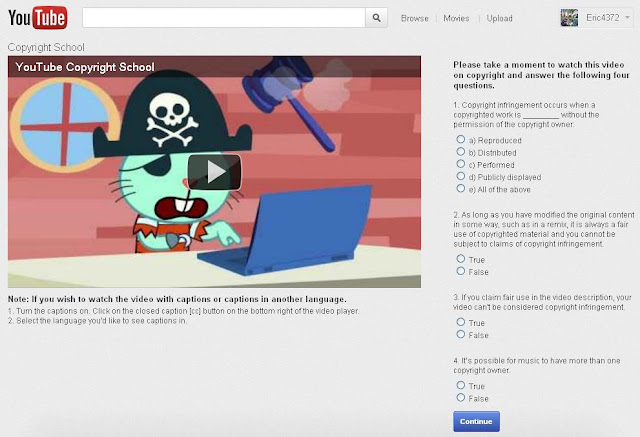Click the Copyright School page heading
The image size is (640, 437).
click(46, 47)
